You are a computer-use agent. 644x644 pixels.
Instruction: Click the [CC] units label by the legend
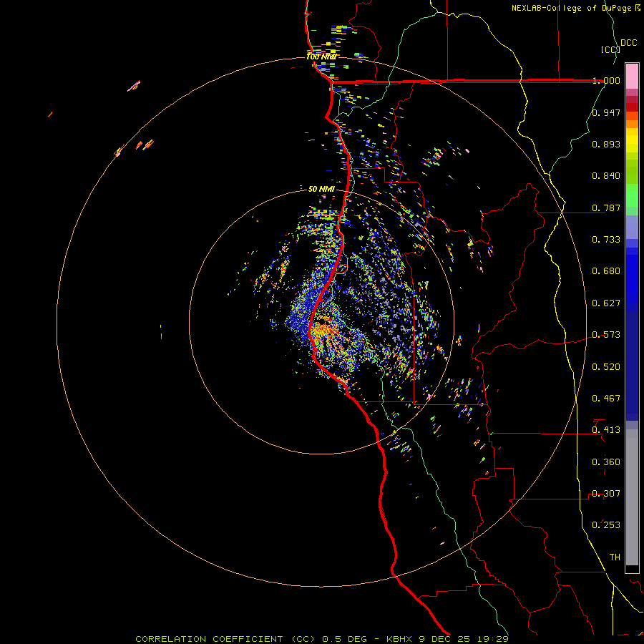[610, 49]
